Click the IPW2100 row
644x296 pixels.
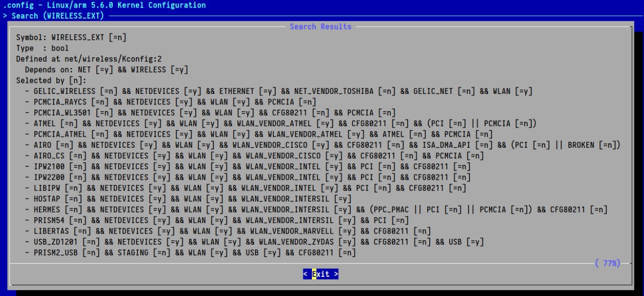(248, 166)
